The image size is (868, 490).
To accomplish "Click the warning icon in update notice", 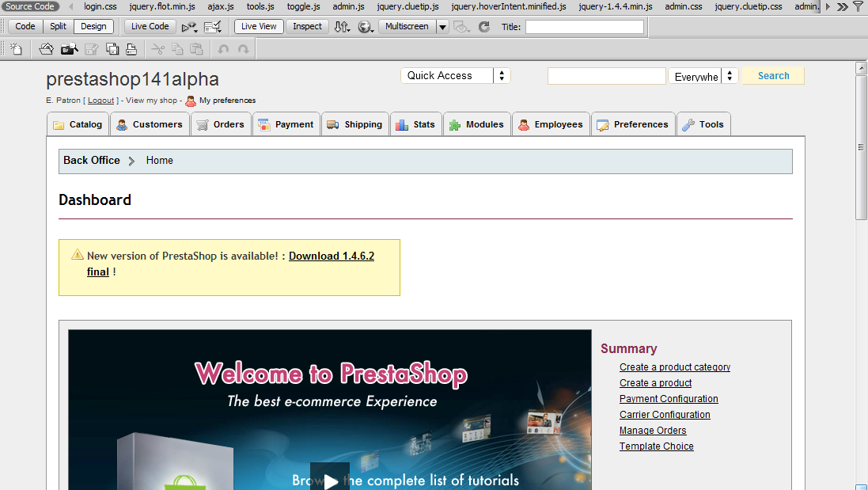I will pyautogui.click(x=77, y=255).
